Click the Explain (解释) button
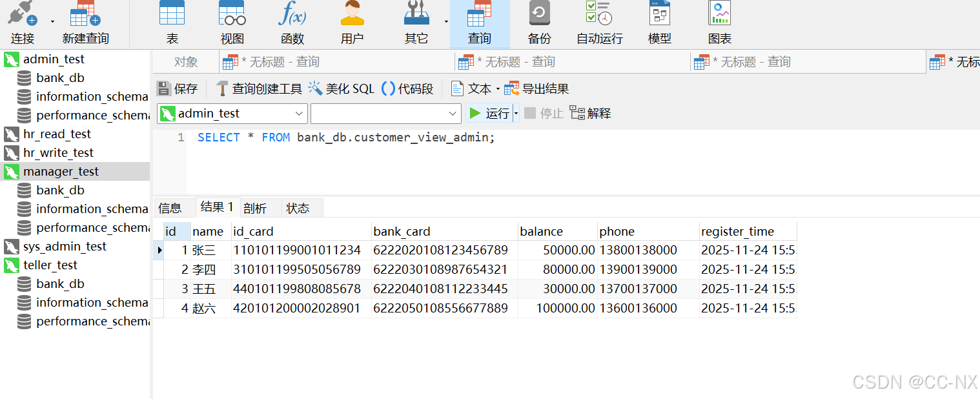The height and width of the screenshot is (399, 980). tap(590, 113)
